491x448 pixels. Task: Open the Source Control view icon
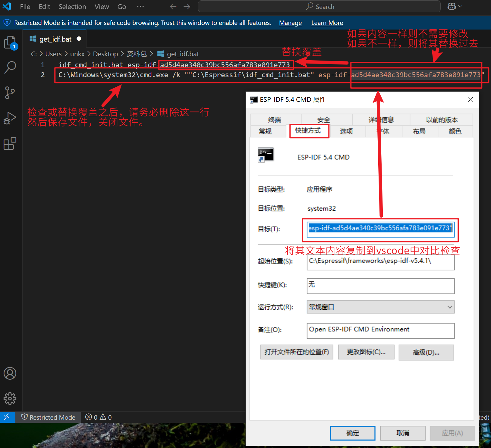[10, 92]
